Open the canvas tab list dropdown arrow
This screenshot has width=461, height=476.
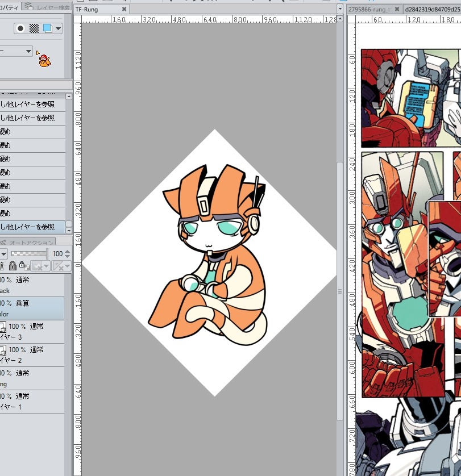(340, 9)
